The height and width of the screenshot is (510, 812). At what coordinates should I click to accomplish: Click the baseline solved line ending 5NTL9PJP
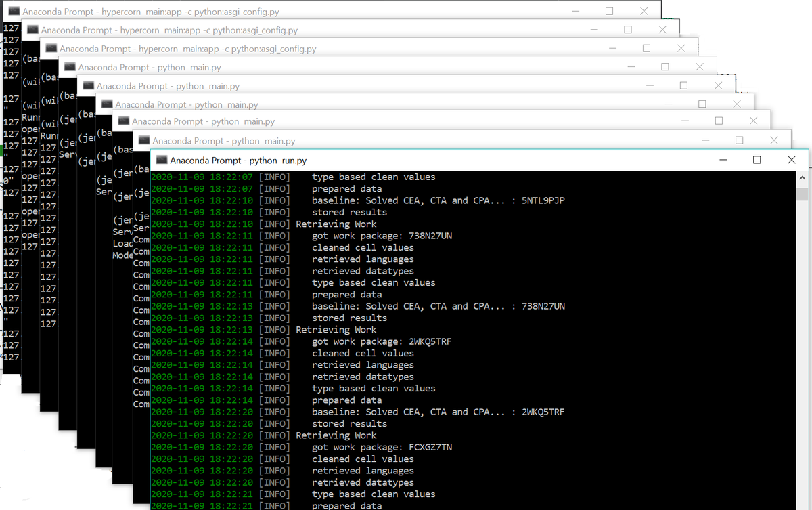[438, 200]
